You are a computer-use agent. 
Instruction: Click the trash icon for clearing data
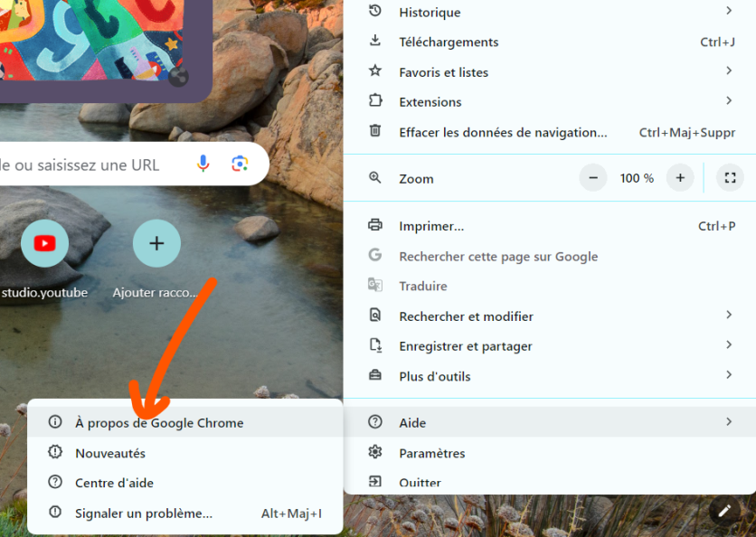(x=375, y=131)
